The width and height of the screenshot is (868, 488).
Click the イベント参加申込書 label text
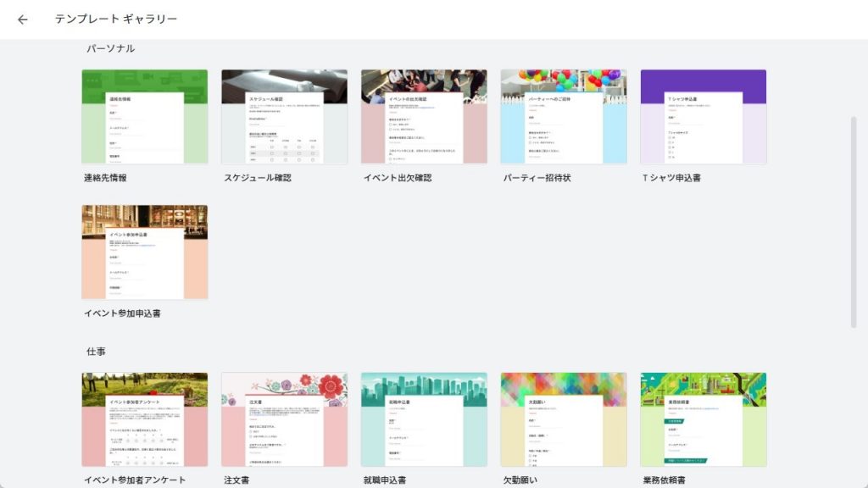[122, 313]
